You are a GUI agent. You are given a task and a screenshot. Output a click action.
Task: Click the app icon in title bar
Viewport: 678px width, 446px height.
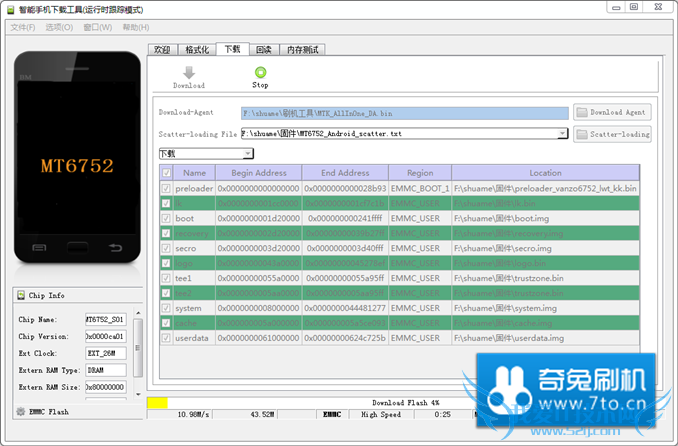pyautogui.click(x=9, y=8)
